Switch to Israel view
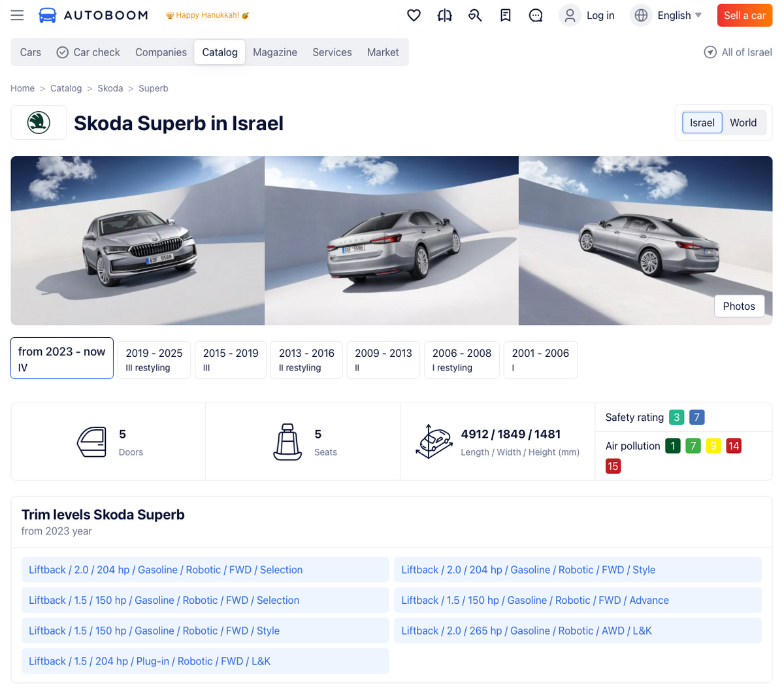Viewport: 784px width, 694px height. coord(702,123)
